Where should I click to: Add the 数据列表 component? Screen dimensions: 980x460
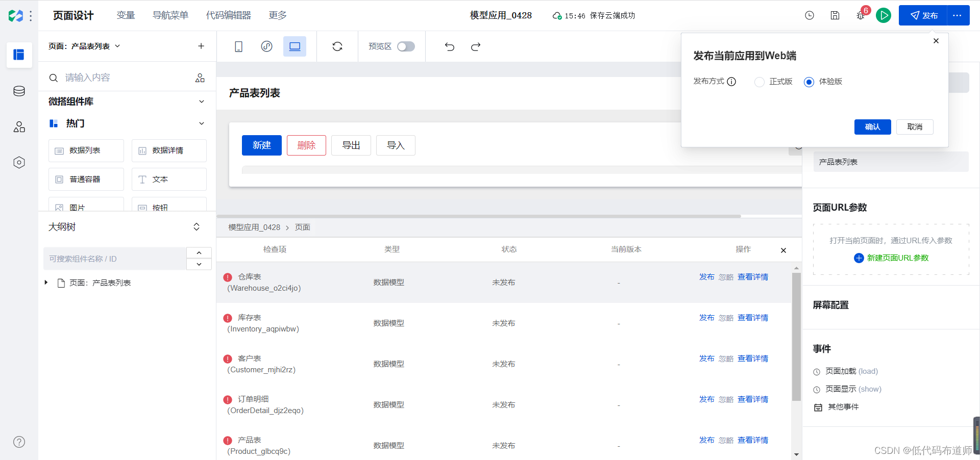(x=86, y=150)
